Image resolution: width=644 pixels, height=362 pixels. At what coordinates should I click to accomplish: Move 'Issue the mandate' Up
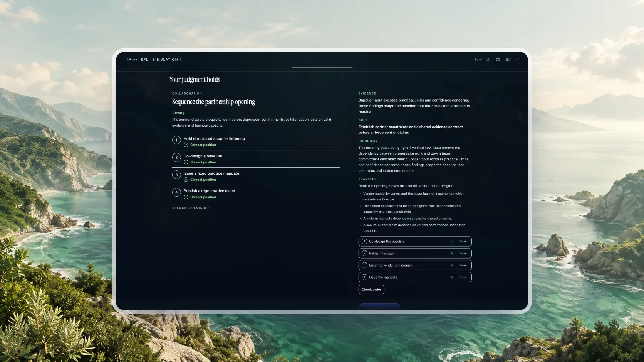pos(451,277)
